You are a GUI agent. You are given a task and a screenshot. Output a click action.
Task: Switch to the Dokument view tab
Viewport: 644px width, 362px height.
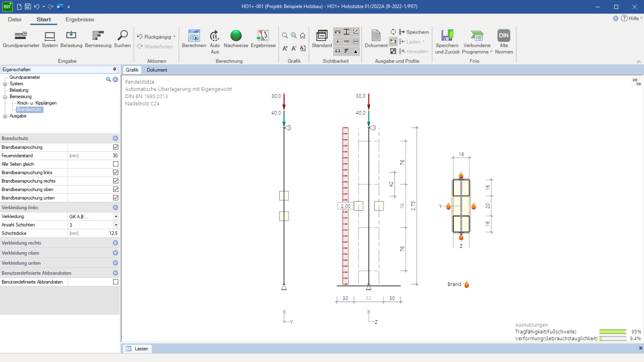157,70
